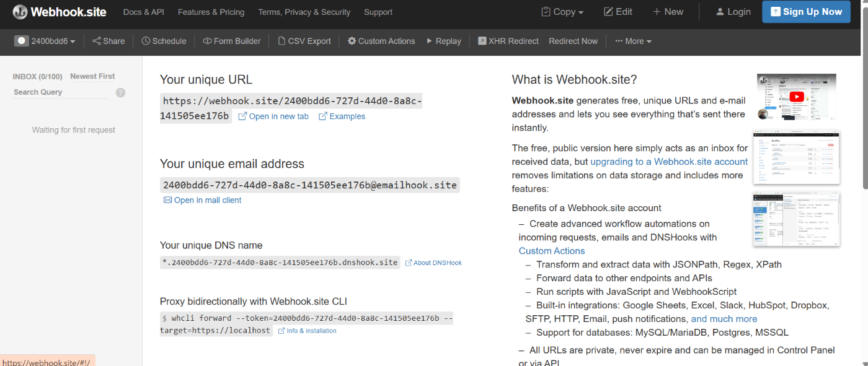Open About DNSHook link
This screenshot has height=366, width=868.
(x=433, y=263)
